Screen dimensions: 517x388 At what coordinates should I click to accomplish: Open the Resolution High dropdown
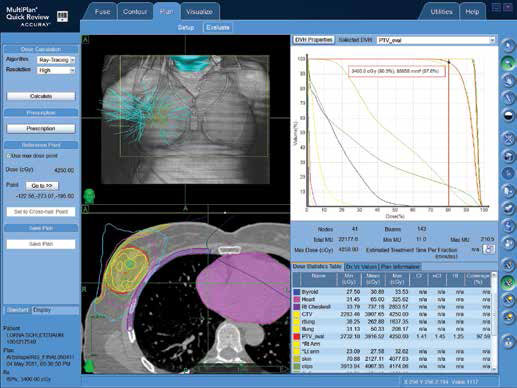coord(56,70)
